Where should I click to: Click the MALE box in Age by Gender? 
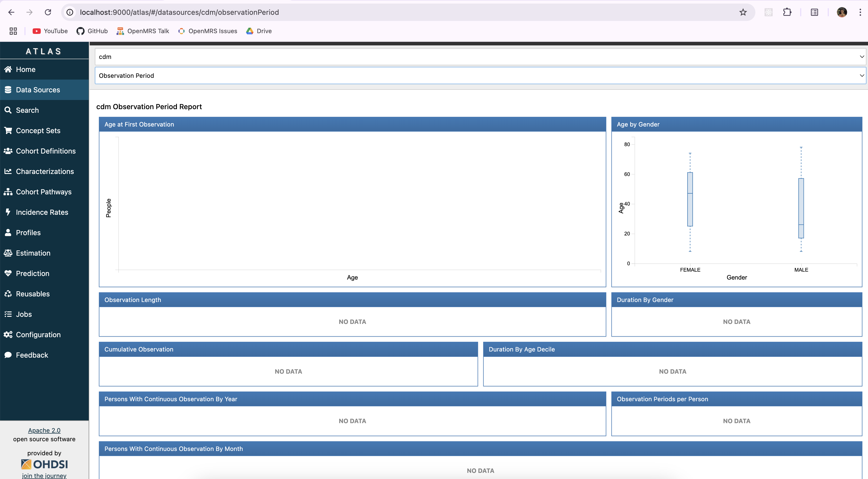pyautogui.click(x=801, y=208)
